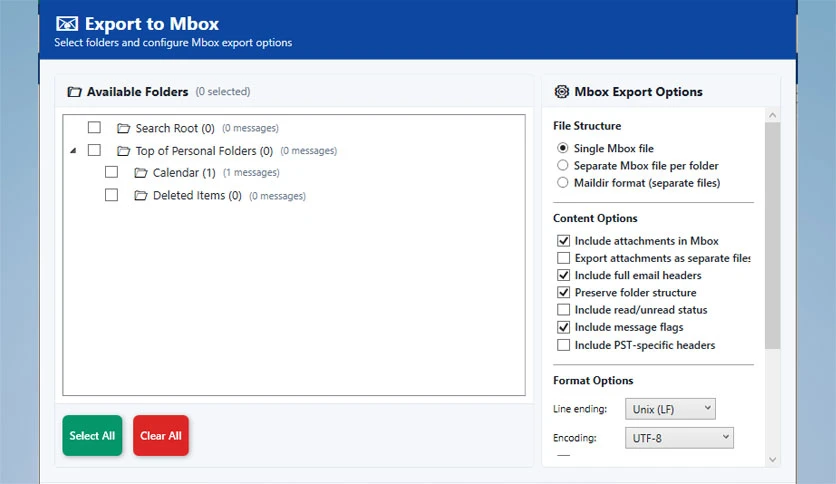Click the Export to Mbox envelope icon
836x484 pixels.
[x=67, y=24]
